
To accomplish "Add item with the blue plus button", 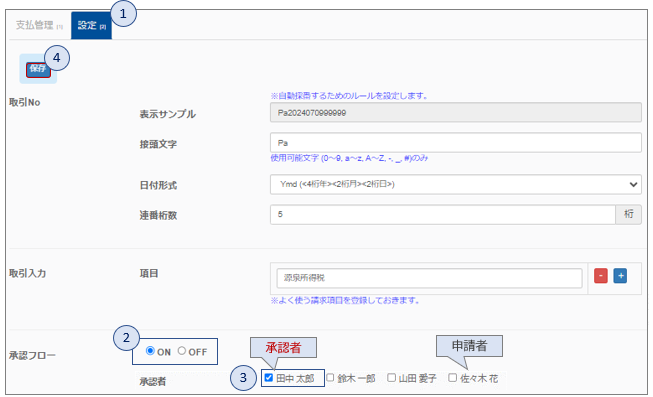I will click(x=620, y=276).
